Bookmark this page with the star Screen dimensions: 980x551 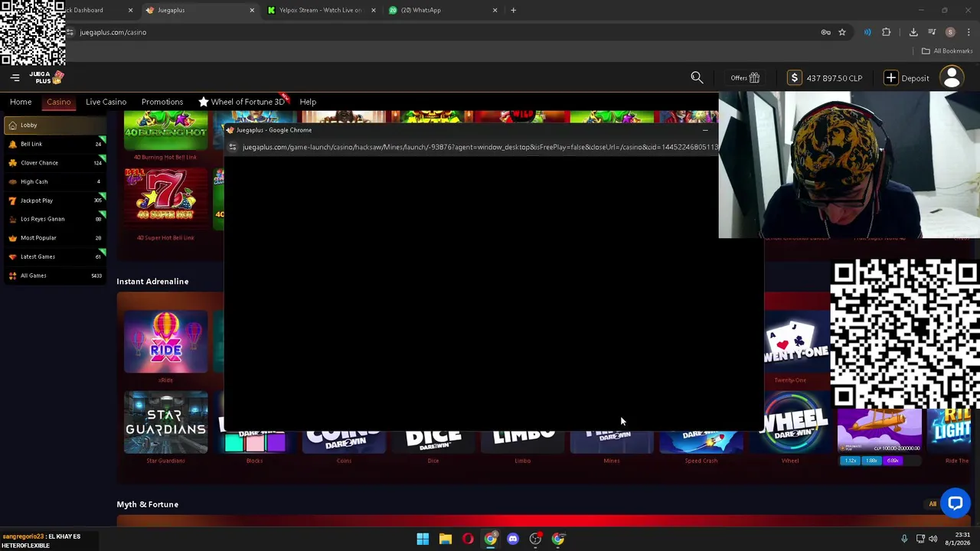(842, 32)
